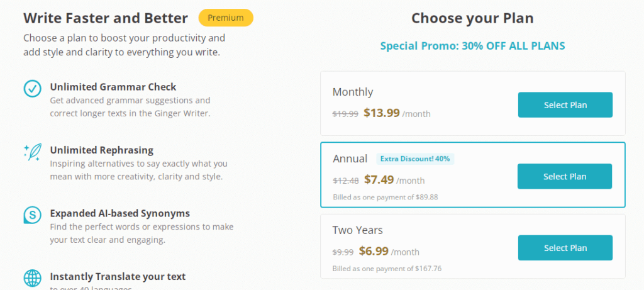Click the Expanded AI-based Synonyms S icon

tap(32, 215)
